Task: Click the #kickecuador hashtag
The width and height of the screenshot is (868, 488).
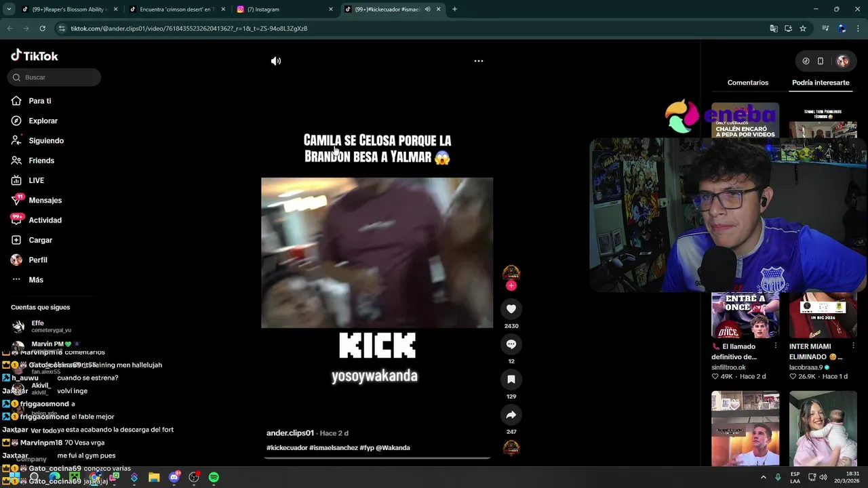Action: point(287,448)
